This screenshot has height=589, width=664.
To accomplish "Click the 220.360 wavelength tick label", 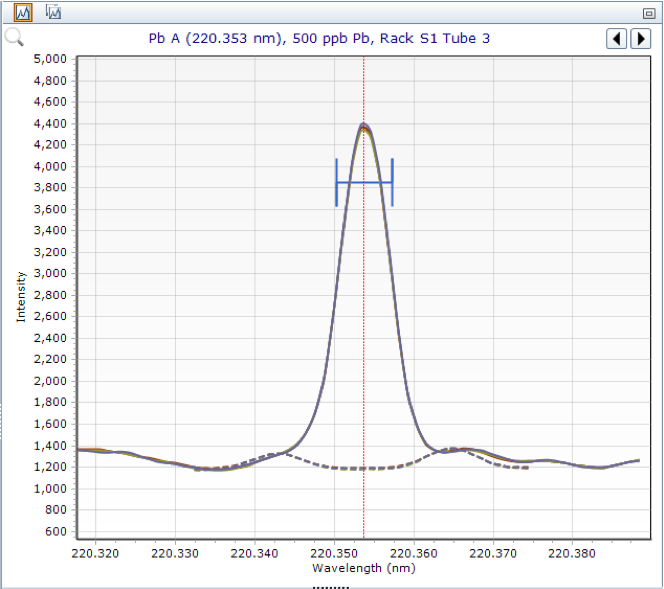I will [414, 553].
